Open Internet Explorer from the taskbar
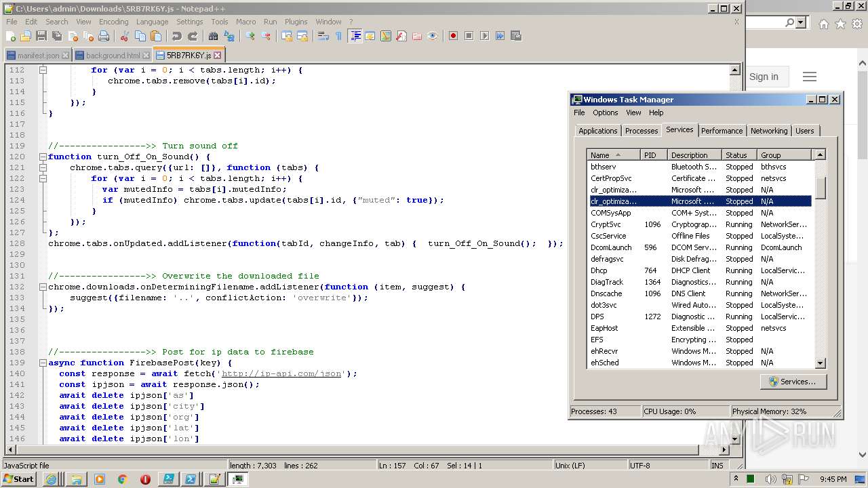This screenshot has width=868, height=488. (x=51, y=479)
